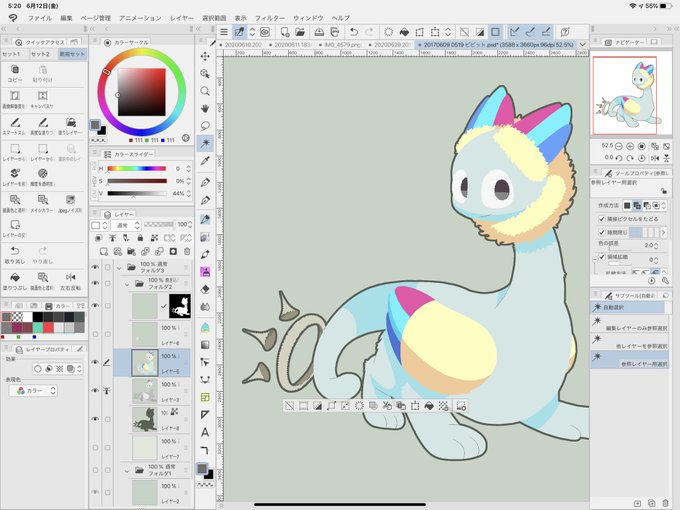Screen dimensions: 680x510
Task: Collapse the フォルダ2 folder
Action: (x=127, y=284)
